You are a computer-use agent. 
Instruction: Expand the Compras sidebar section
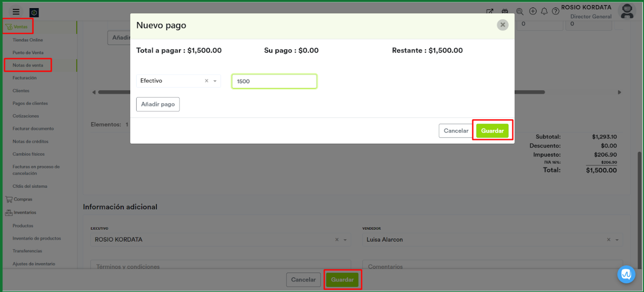[23, 199]
